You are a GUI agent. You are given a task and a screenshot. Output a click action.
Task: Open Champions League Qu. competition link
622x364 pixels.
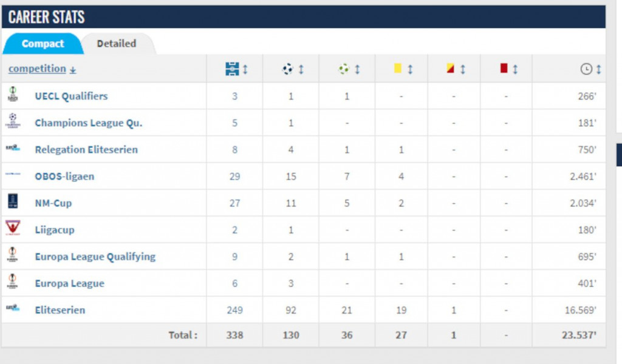click(x=89, y=123)
